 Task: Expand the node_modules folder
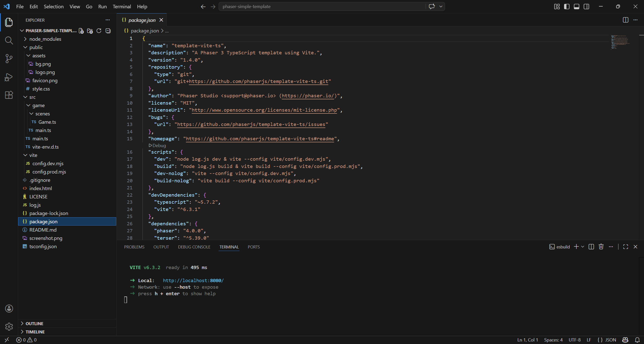coord(45,39)
